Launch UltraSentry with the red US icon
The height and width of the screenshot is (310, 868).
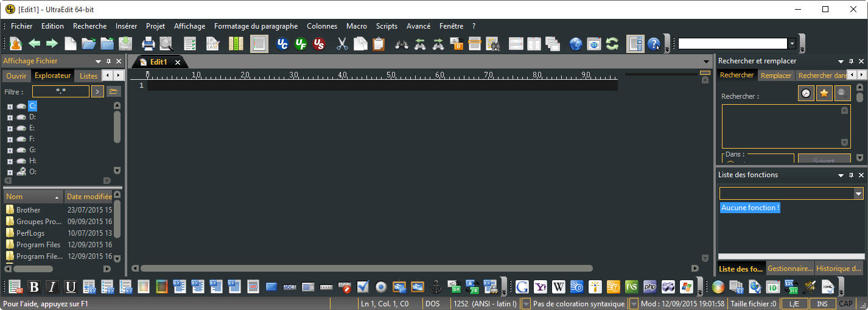coord(319,44)
